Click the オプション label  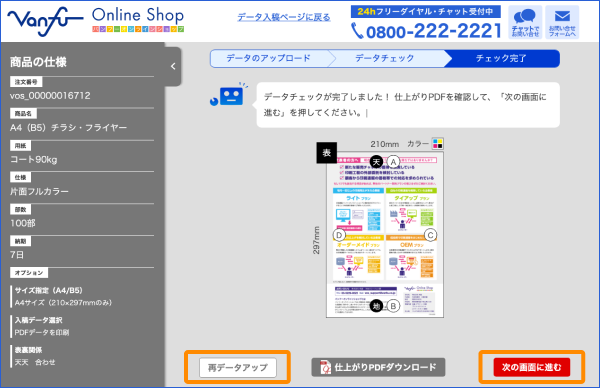coord(29,273)
